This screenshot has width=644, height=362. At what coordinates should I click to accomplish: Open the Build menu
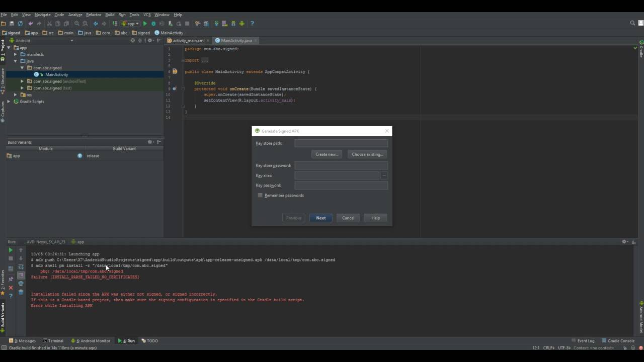click(x=110, y=15)
